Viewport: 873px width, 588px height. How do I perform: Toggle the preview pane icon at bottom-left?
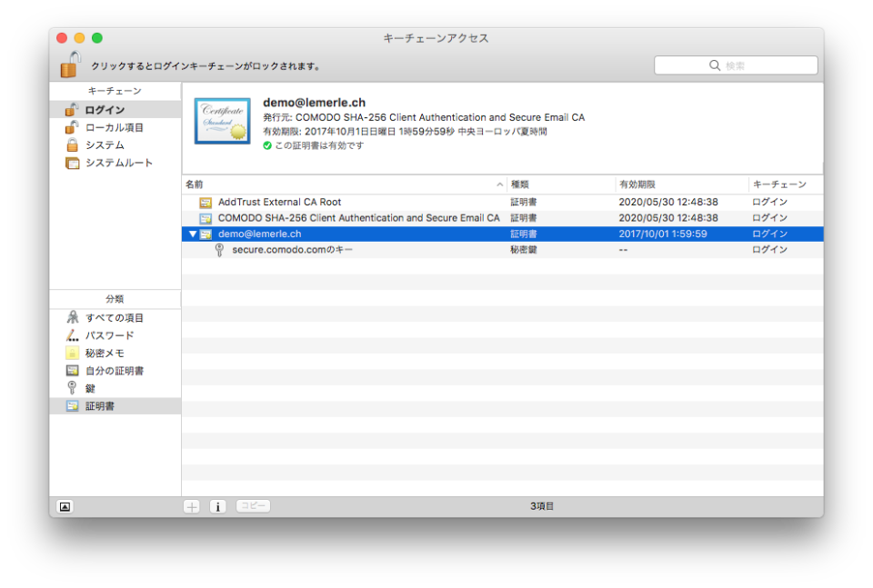tap(65, 506)
